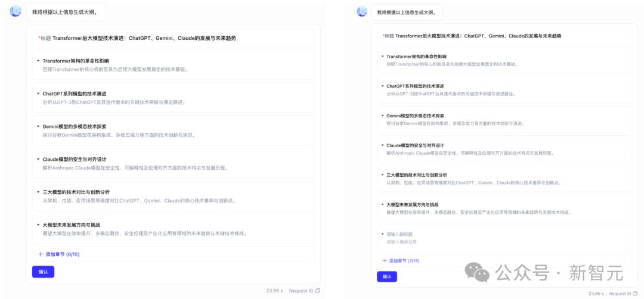Collapse the empty 请输入副标题 chapter

382,234
